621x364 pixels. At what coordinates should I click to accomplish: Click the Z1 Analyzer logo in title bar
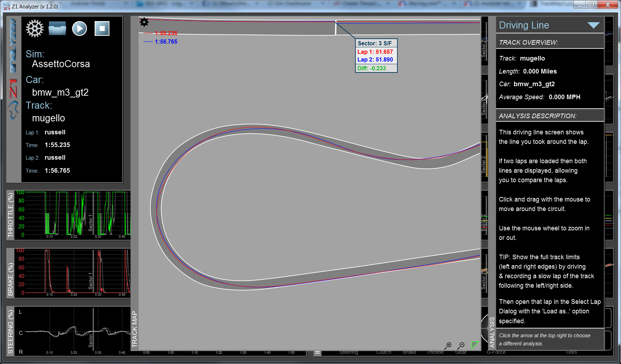coord(7,6)
